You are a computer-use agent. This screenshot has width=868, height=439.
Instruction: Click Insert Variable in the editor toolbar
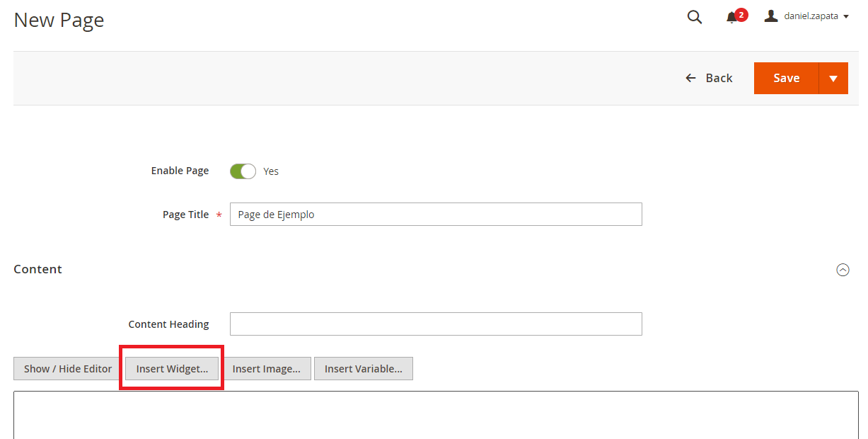click(x=363, y=368)
